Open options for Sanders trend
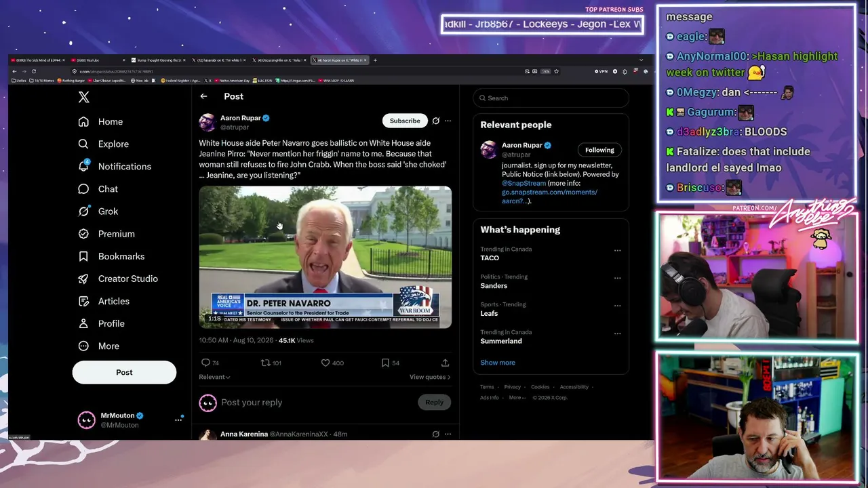This screenshot has height=488, width=868. (617, 278)
